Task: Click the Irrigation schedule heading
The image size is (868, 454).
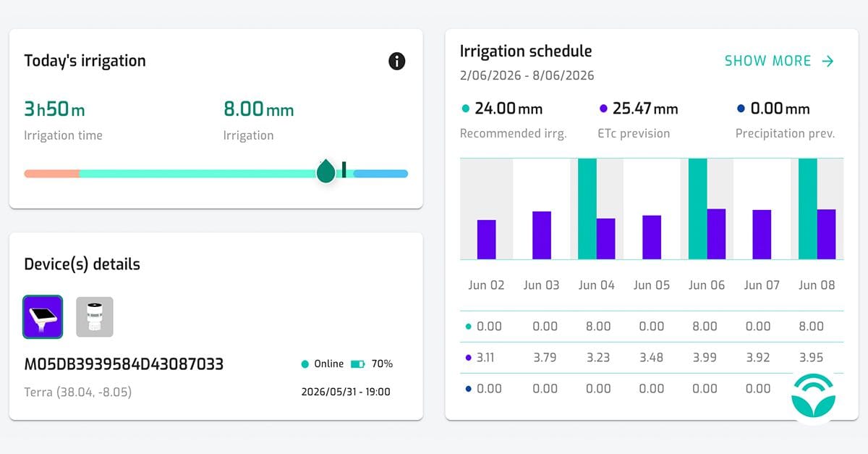Action: (526, 51)
